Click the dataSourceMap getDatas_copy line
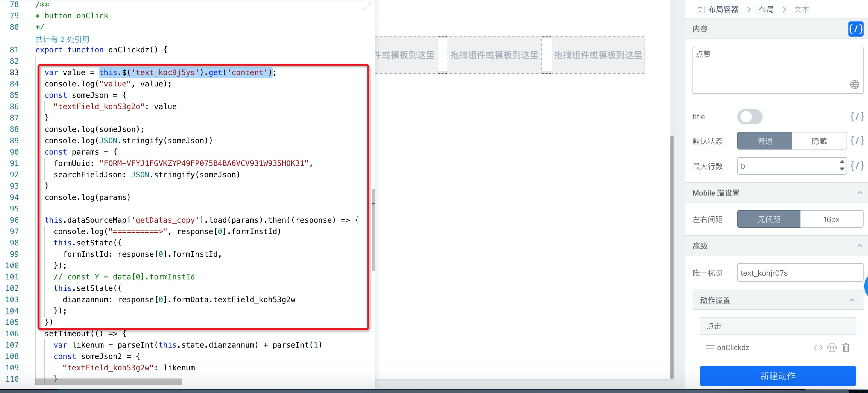 202,220
